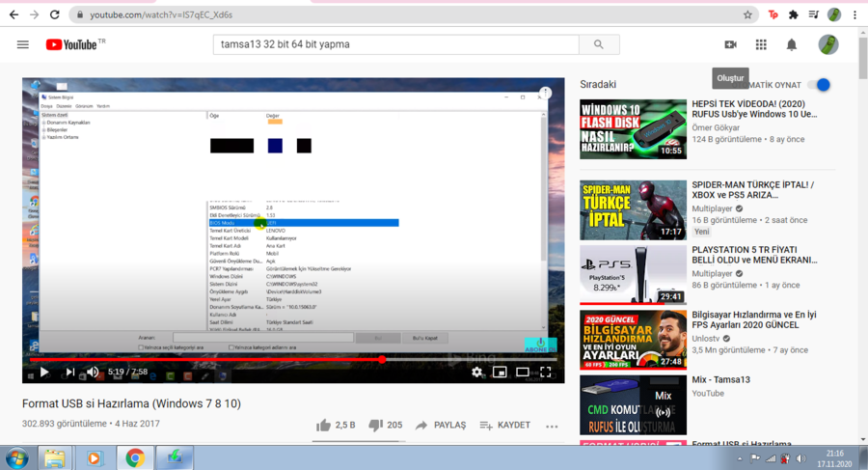The height and width of the screenshot is (470, 868).
Task: Go forward in browser history
Action: pos(35,15)
